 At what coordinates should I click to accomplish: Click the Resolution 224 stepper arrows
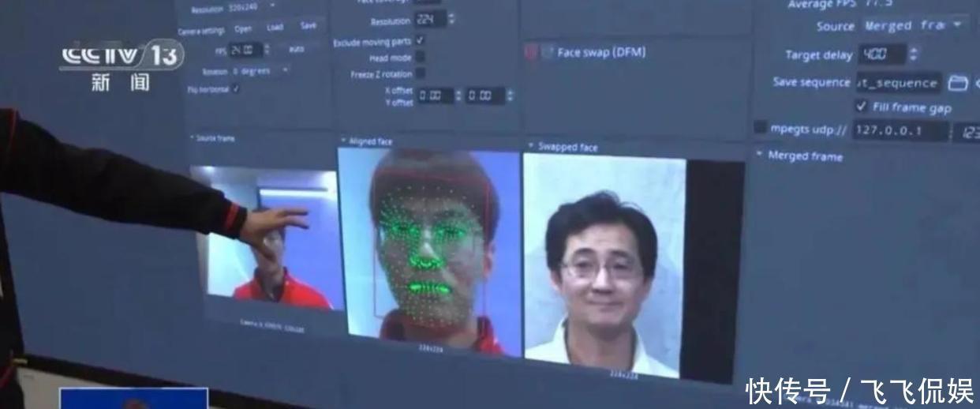[x=451, y=19]
